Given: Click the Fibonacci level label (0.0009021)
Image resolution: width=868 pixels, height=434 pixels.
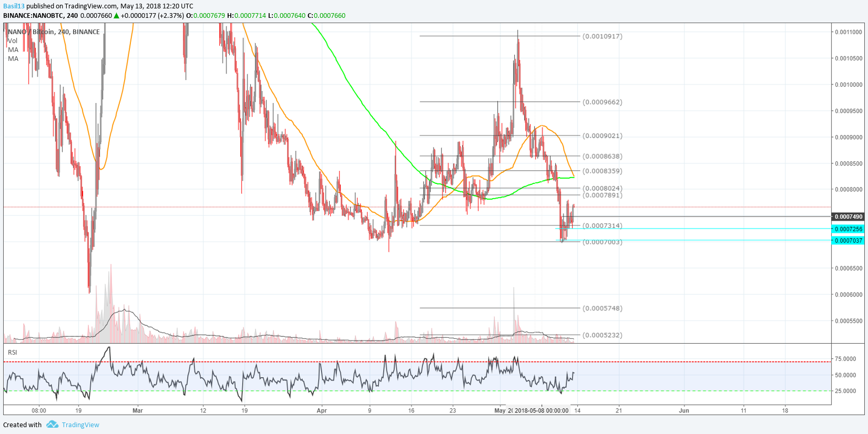Looking at the screenshot, I should tap(603, 136).
